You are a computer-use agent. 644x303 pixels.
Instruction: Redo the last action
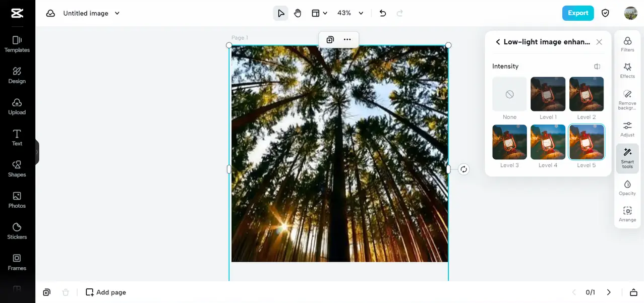400,13
